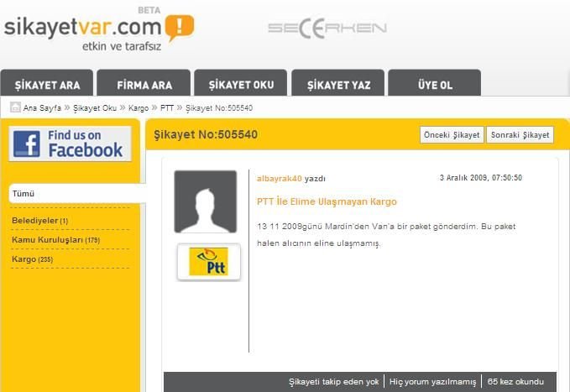570x392 pixels.
Task: Click the Secerken sponsor logo
Action: coord(327,28)
